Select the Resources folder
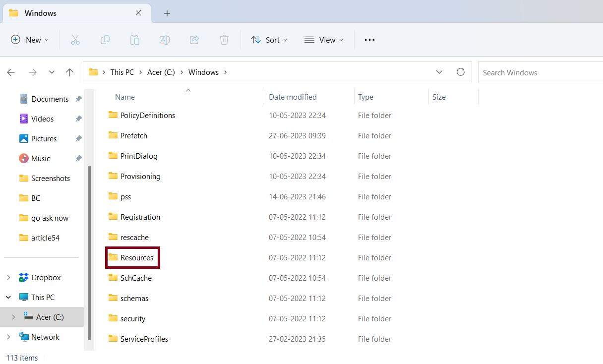The width and height of the screenshot is (603, 364). point(136,258)
